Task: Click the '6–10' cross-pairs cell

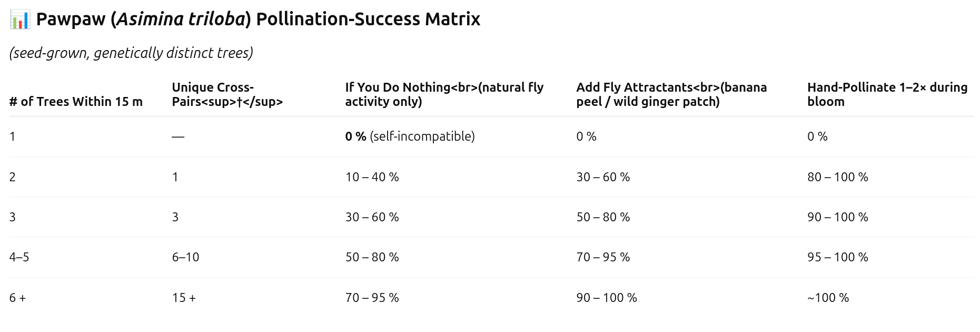Action: click(185, 257)
